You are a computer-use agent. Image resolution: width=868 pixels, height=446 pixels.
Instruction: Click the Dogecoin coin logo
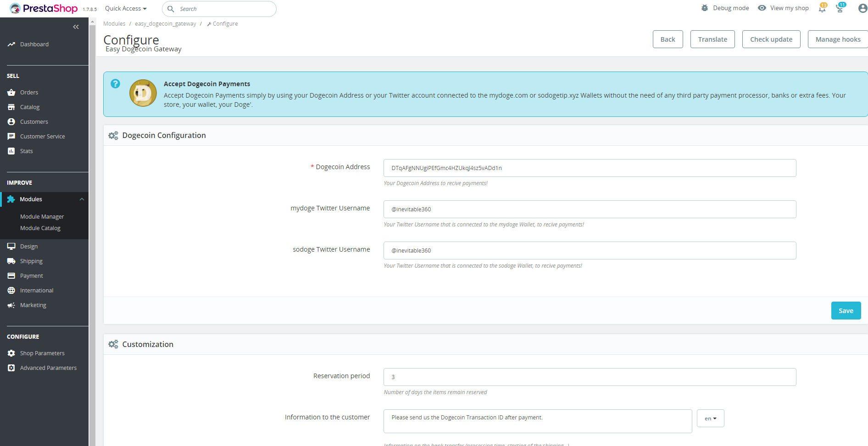(143, 93)
